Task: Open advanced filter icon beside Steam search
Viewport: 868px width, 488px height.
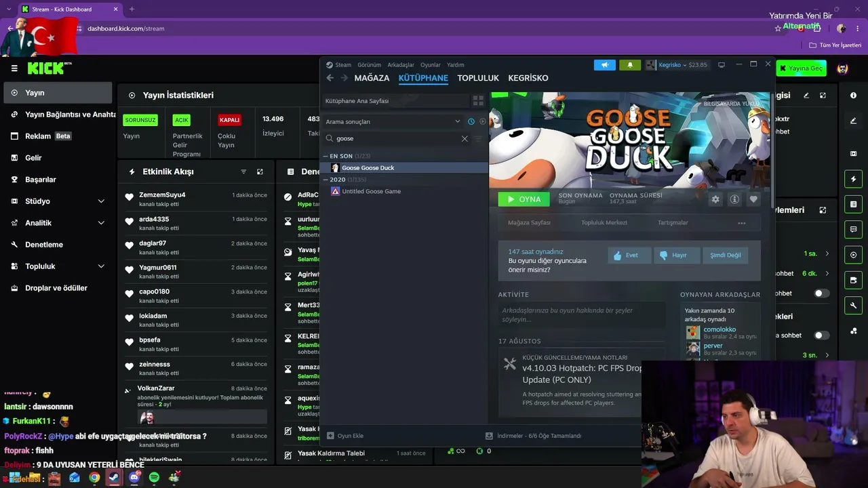Action: 479,138
